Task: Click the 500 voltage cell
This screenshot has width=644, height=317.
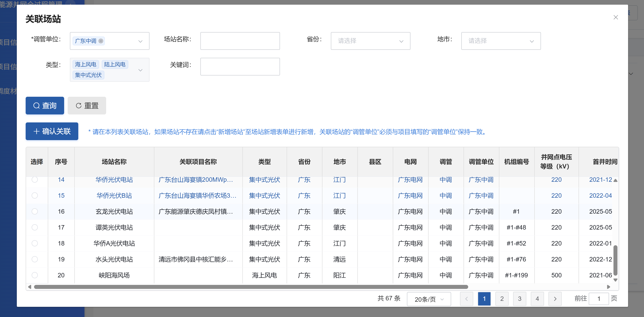Action: (x=556, y=275)
